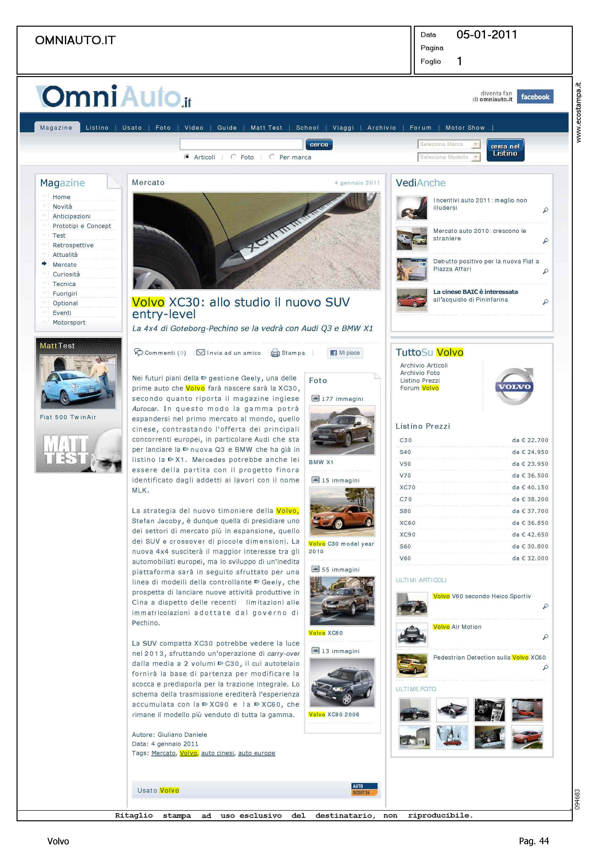
Task: Click the 177 immagini gallery icon
Action: pos(315,398)
